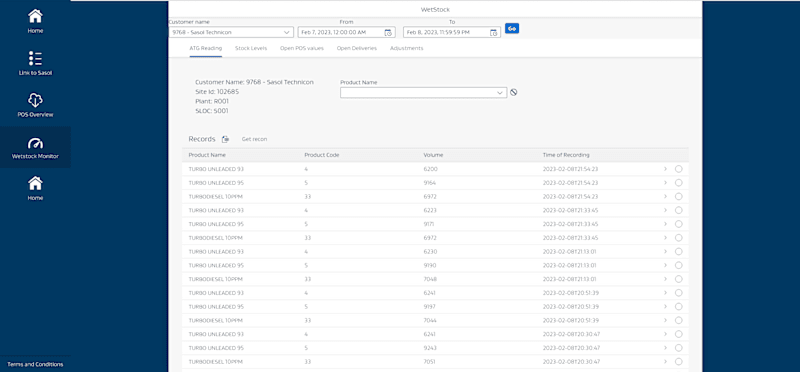Viewport: 800px width, 372px height.
Task: Select radio for Unleaded 95 volume 9171
Action: [x=679, y=224]
